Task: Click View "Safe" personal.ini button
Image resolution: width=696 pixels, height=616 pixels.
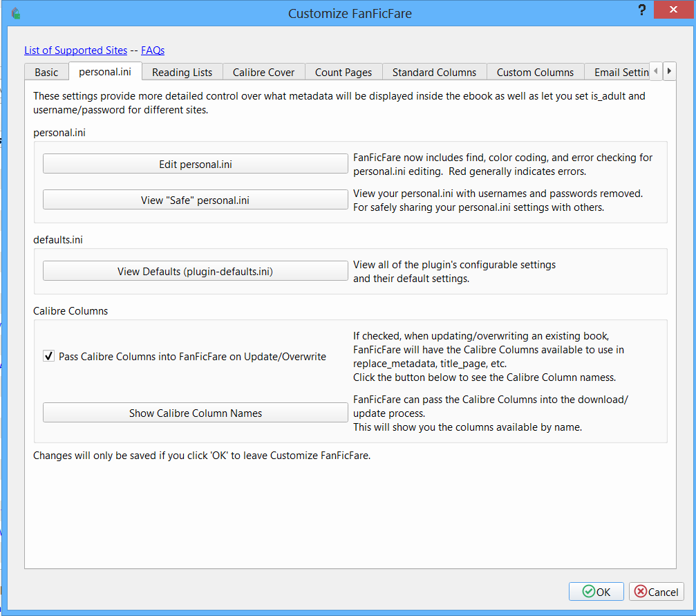Action: [196, 200]
